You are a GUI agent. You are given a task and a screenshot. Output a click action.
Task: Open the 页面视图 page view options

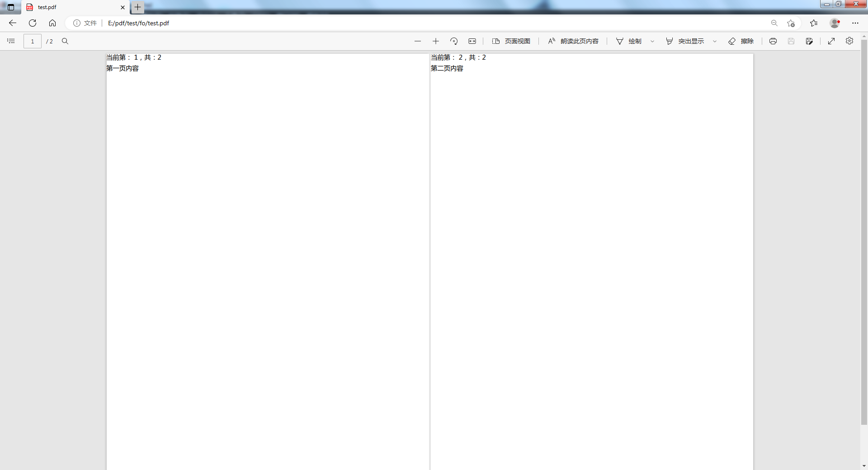511,41
